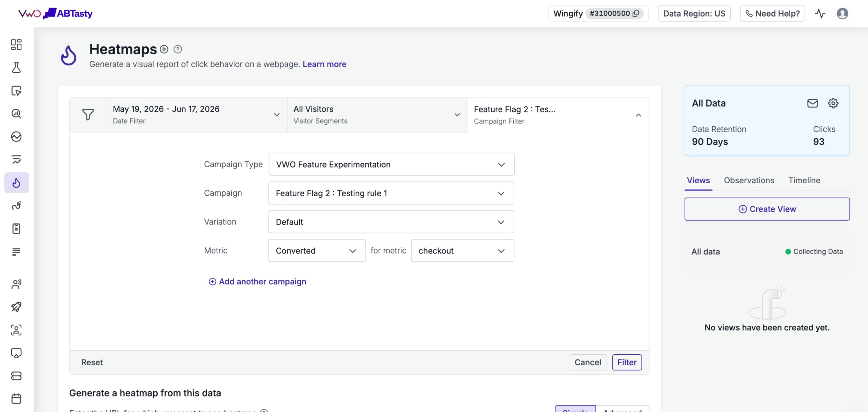Open the user-broadcast sidebar icon
Viewport: 868px width, 412px height.
point(16,284)
